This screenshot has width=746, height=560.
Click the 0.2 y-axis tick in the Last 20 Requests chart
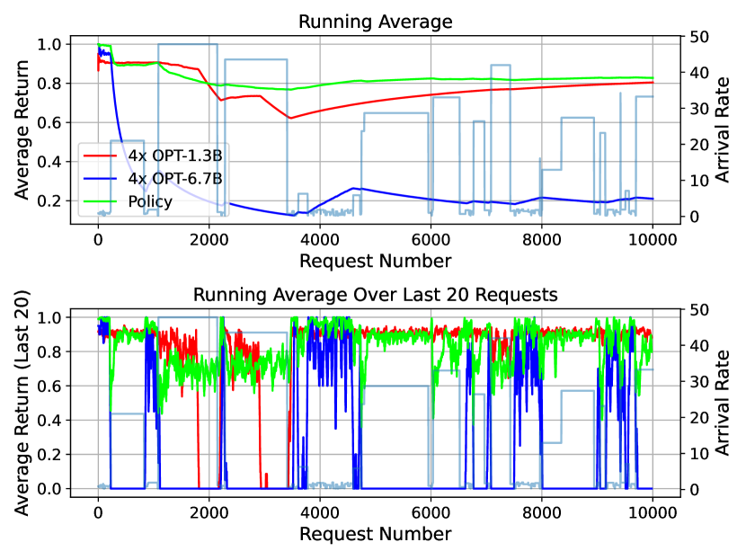49,455
